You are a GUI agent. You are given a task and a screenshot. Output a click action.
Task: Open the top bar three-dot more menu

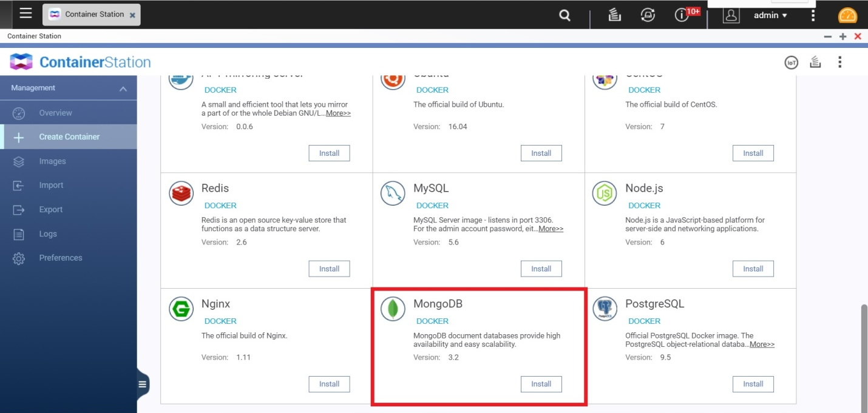[813, 15]
